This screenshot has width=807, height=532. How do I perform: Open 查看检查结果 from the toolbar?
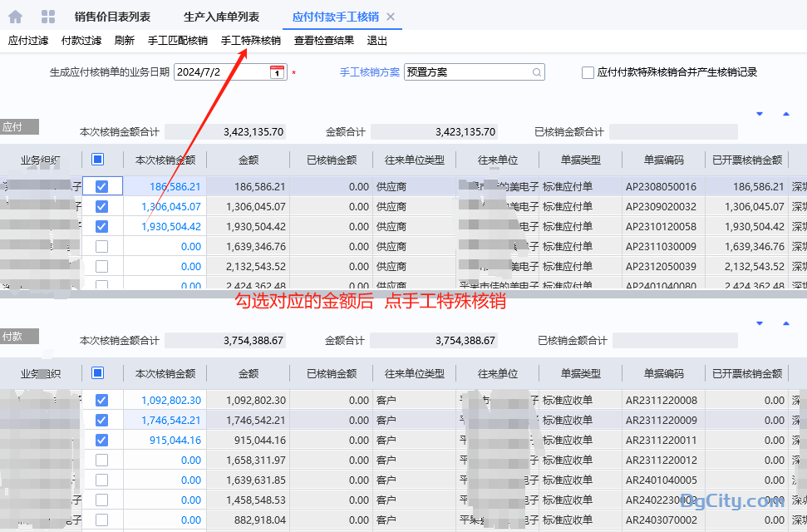(x=323, y=39)
